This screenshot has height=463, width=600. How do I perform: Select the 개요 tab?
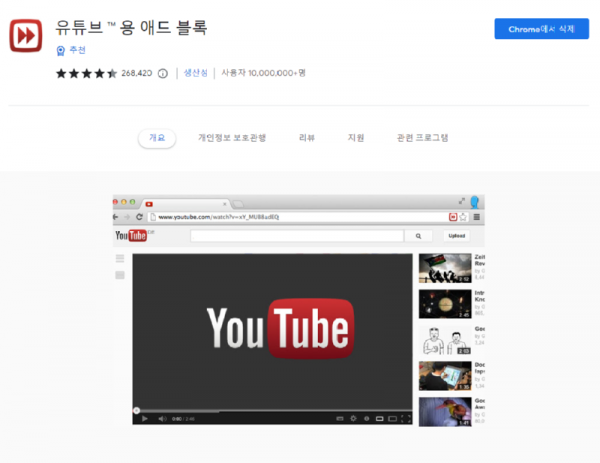157,138
